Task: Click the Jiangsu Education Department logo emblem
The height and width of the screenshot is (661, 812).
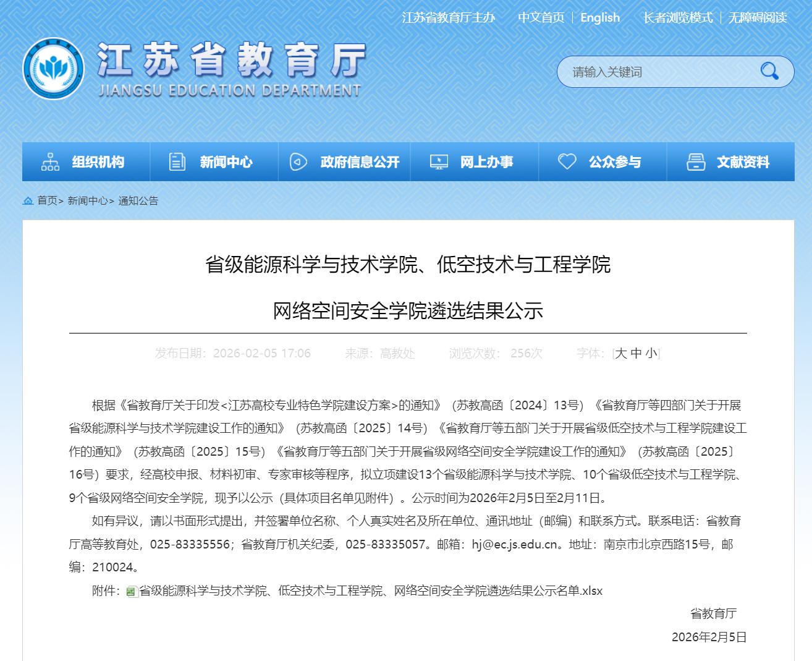Action: pos(53,69)
